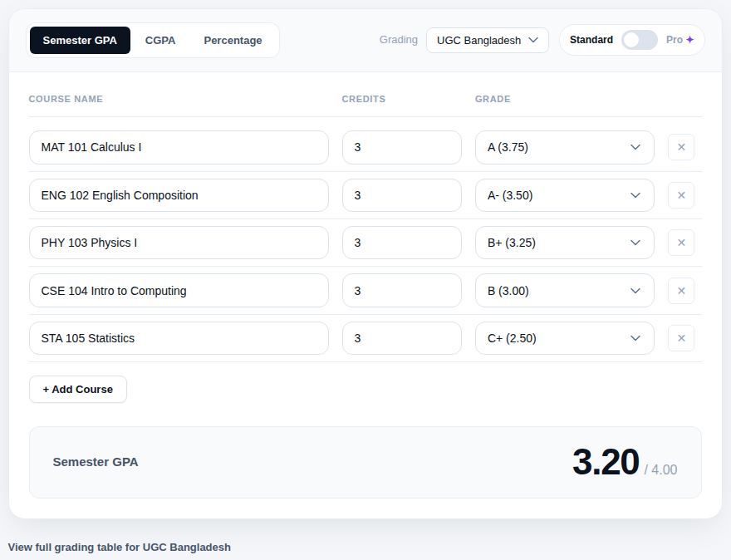731x560 pixels.
Task: Focus the credits field for PHY 103
Action: (402, 243)
